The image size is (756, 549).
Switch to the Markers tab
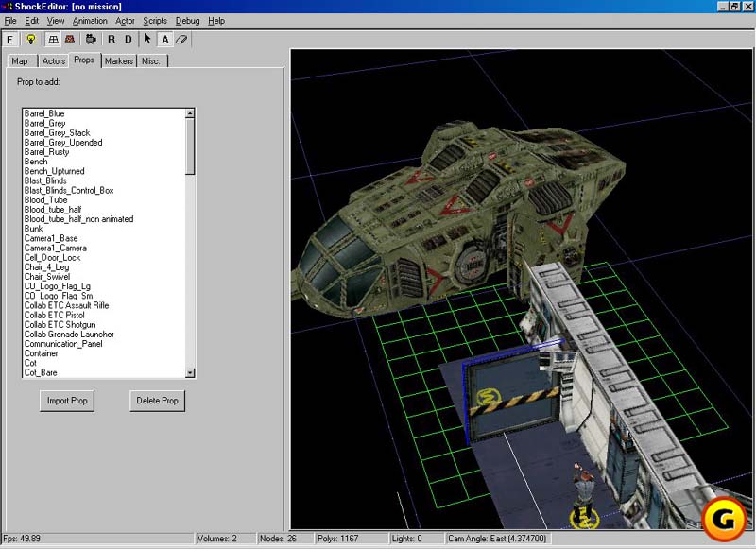119,61
